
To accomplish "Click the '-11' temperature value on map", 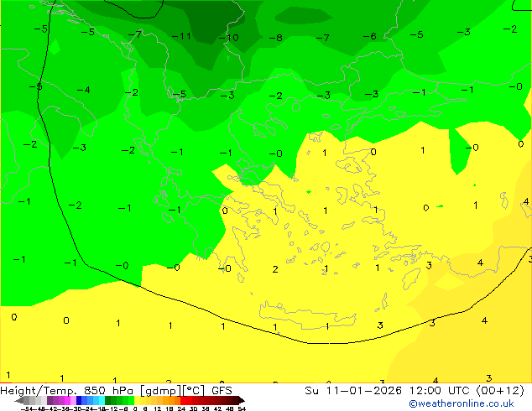I will [181, 36].
